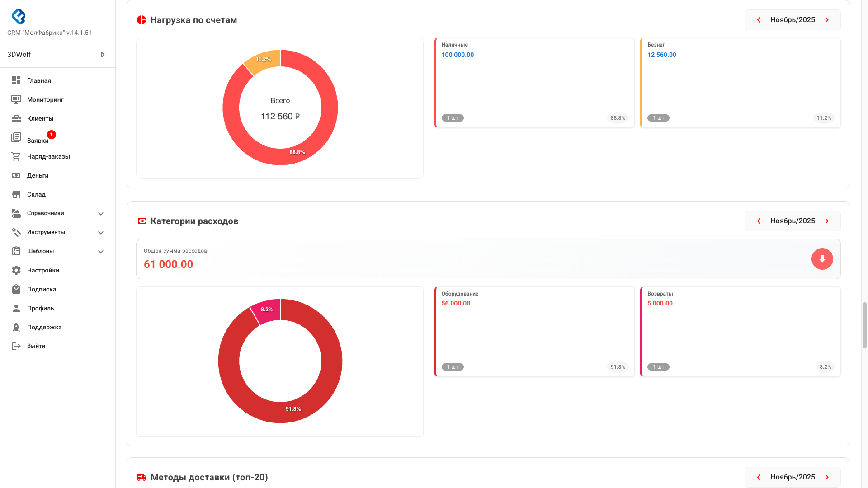Open the Настройки menu item
The height and width of the screenshot is (488, 868).
click(x=43, y=270)
